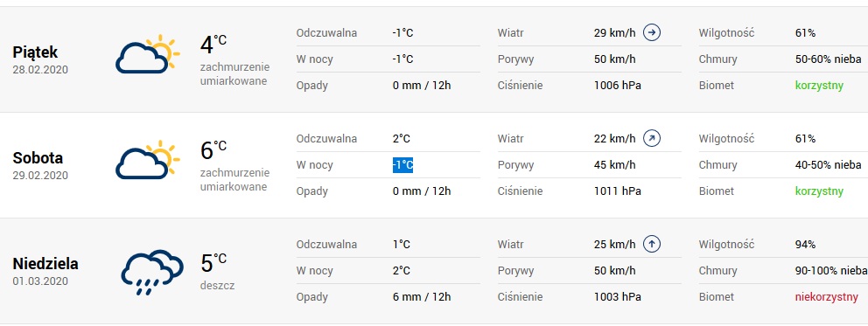The width and height of the screenshot is (868, 326).
Task: Click the highlighted -1°C night temperature
Action: [x=403, y=164]
